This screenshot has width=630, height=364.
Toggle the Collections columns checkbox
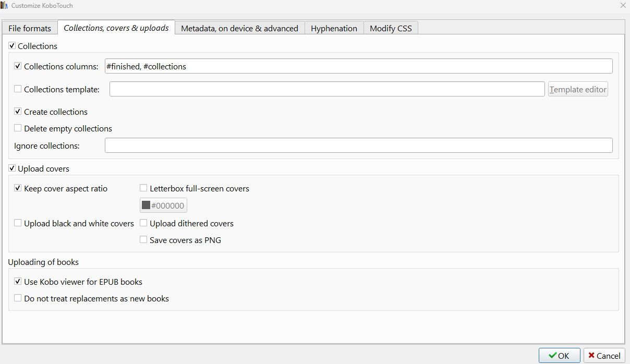[18, 66]
